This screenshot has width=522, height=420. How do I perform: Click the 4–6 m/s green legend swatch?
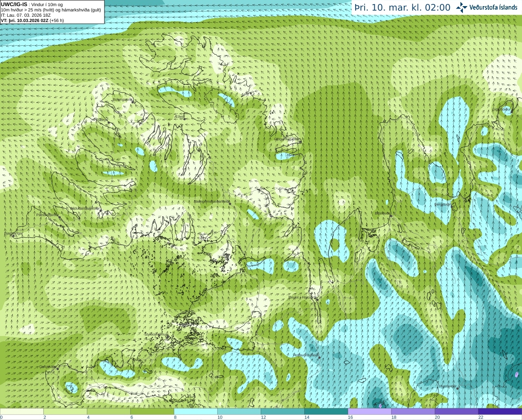(x=108, y=411)
